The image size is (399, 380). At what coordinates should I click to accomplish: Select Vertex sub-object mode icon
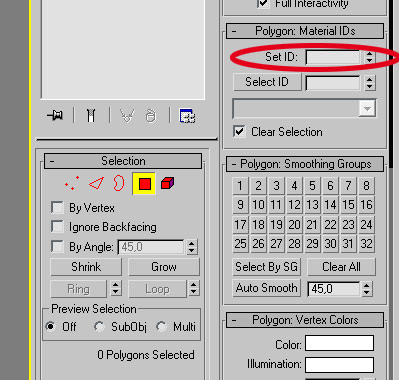click(x=72, y=183)
